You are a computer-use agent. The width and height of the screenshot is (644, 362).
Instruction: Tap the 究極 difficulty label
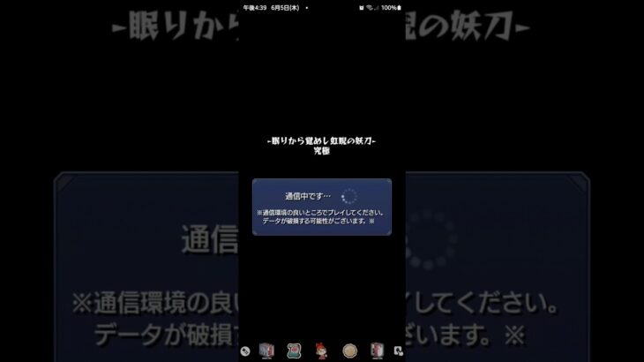[322, 151]
